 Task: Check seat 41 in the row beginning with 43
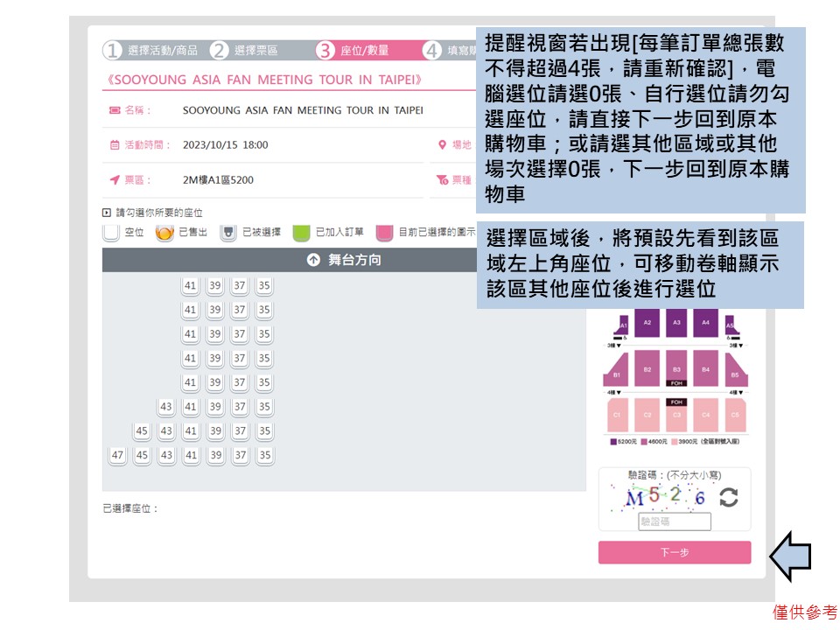191,407
